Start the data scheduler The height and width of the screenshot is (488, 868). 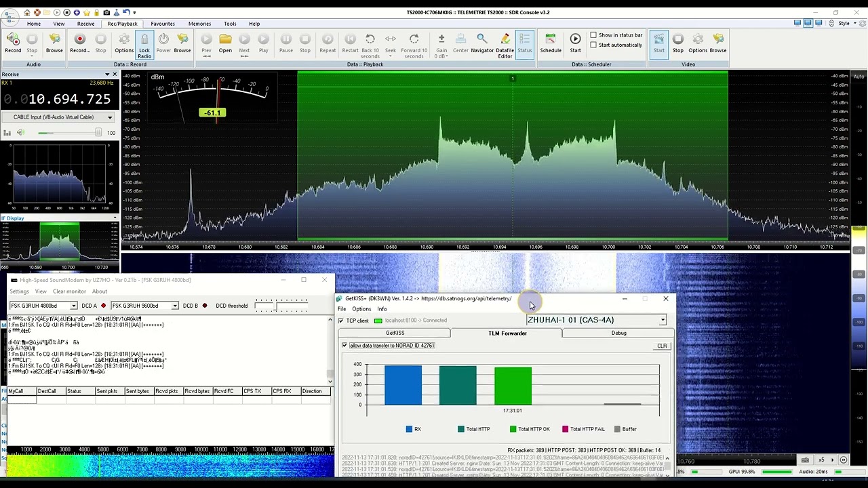coord(575,43)
